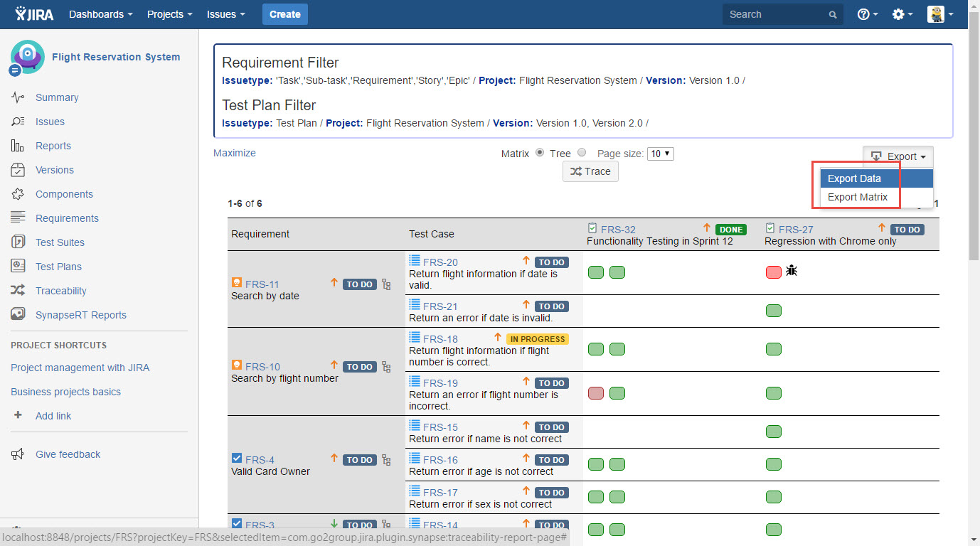Click the Maximize link
This screenshot has width=980, height=546.
coord(235,153)
